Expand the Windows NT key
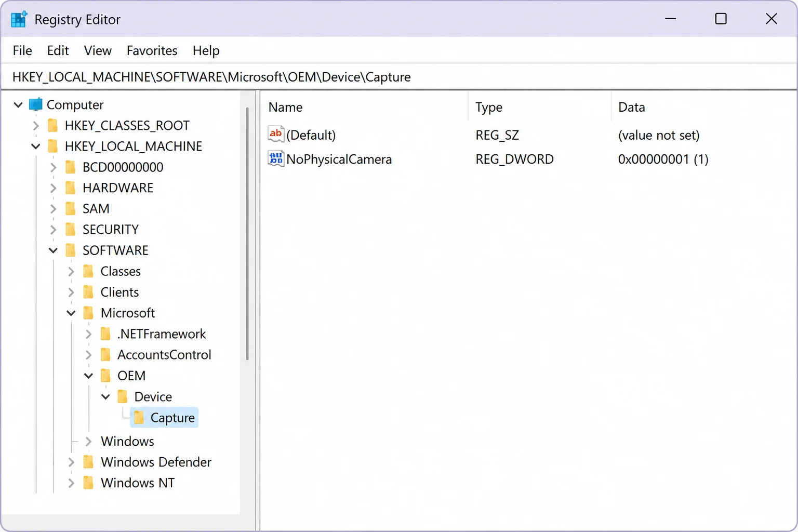 [x=71, y=483]
